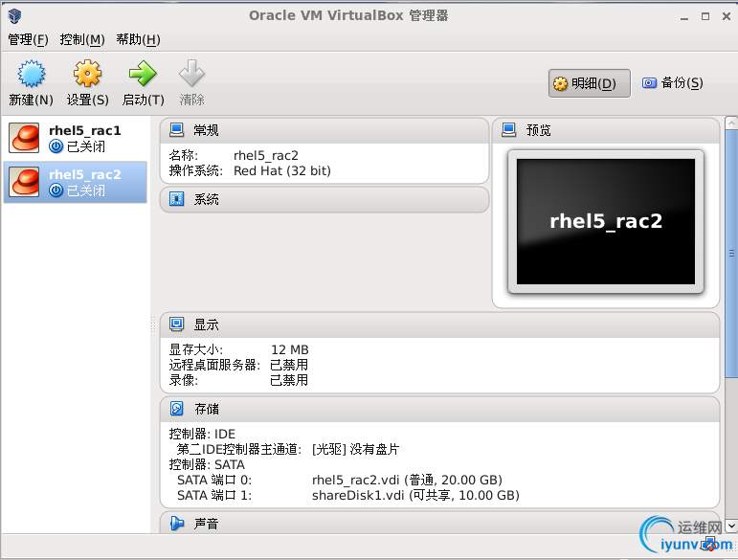Click the scrollbar down arrow
738x560 pixels.
point(731,526)
